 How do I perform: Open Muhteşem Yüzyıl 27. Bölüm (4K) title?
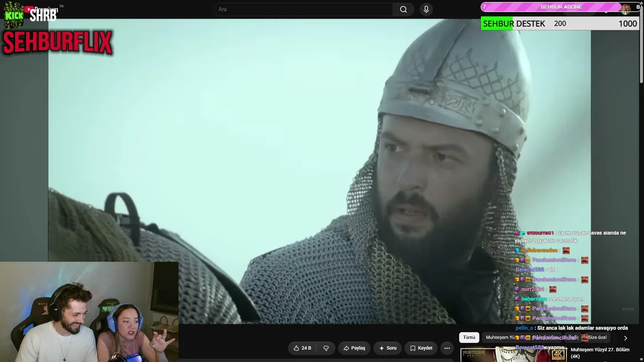click(x=600, y=353)
